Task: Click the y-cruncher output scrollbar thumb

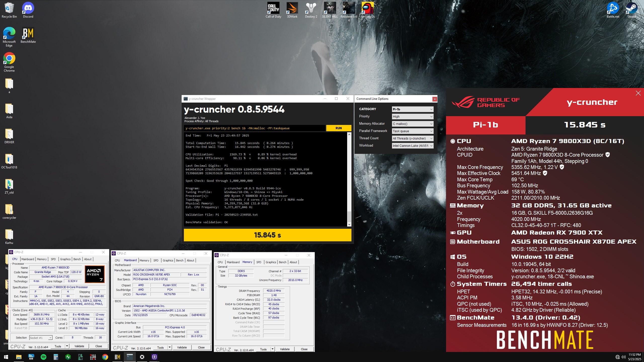Action: pos(349,216)
